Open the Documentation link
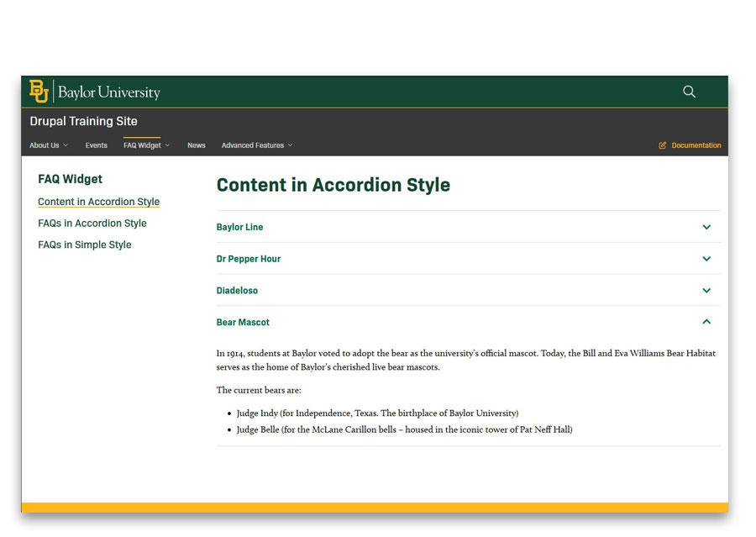Viewport: 756px width, 537px height. point(696,145)
